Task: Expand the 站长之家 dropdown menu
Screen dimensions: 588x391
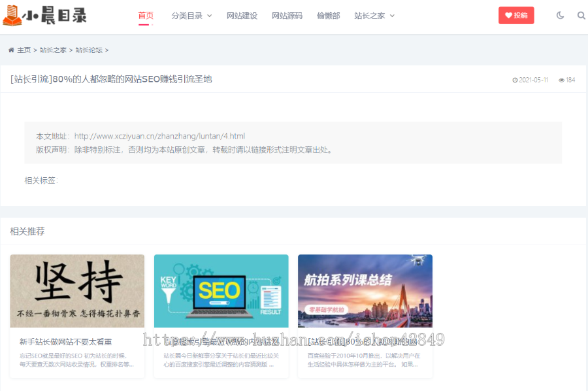Action: tap(374, 16)
